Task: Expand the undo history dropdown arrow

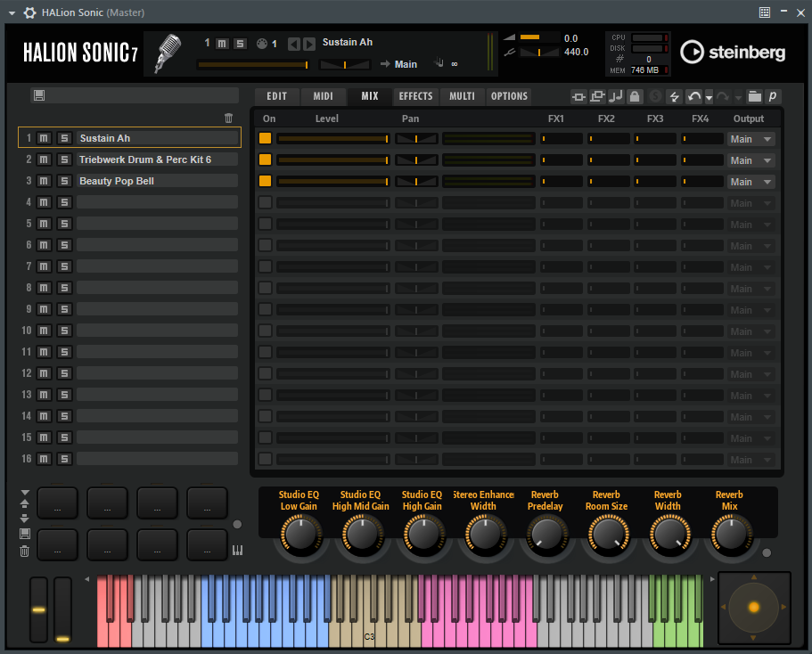Action: (x=709, y=97)
